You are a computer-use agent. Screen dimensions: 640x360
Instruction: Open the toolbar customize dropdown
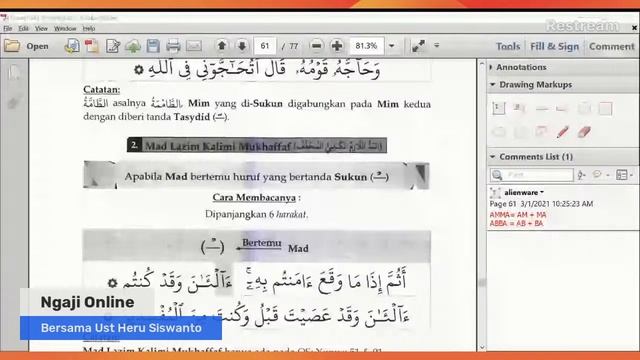(x=437, y=46)
